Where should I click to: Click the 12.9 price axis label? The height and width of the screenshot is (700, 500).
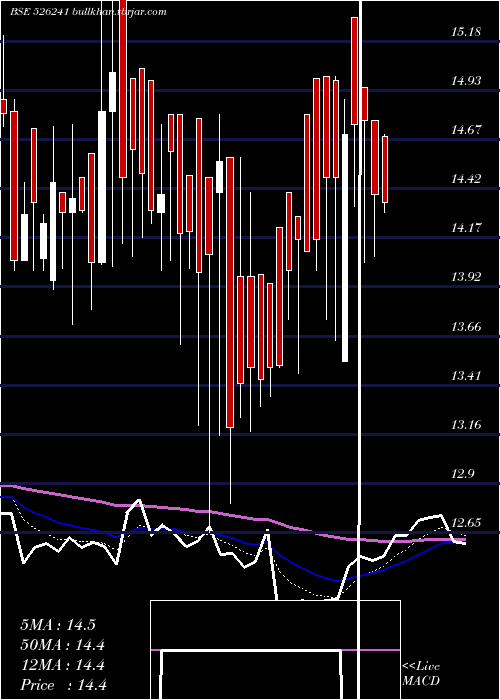click(x=463, y=474)
